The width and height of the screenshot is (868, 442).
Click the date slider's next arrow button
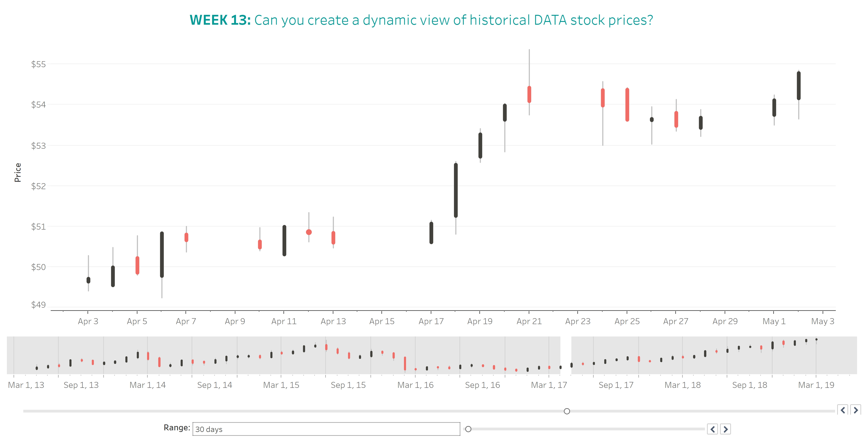coord(855,410)
